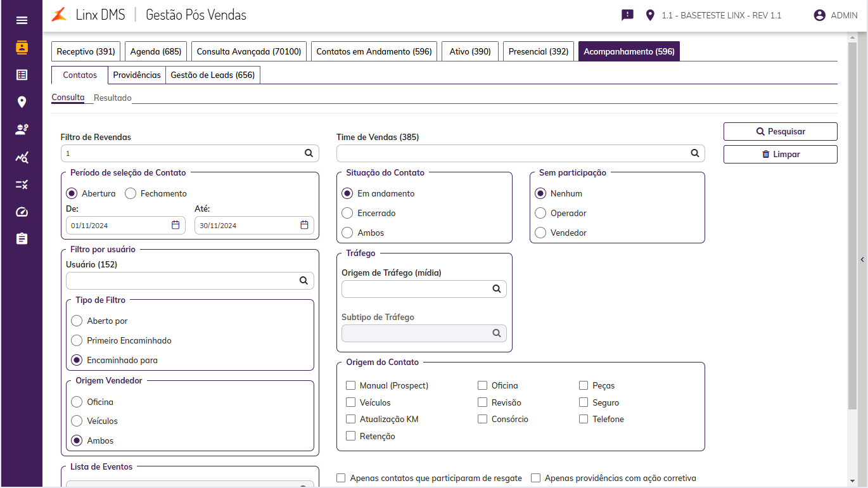Screen dimensions: 868x488
Task: Open Contatos em Andamento (596) tab
Action: [374, 51]
